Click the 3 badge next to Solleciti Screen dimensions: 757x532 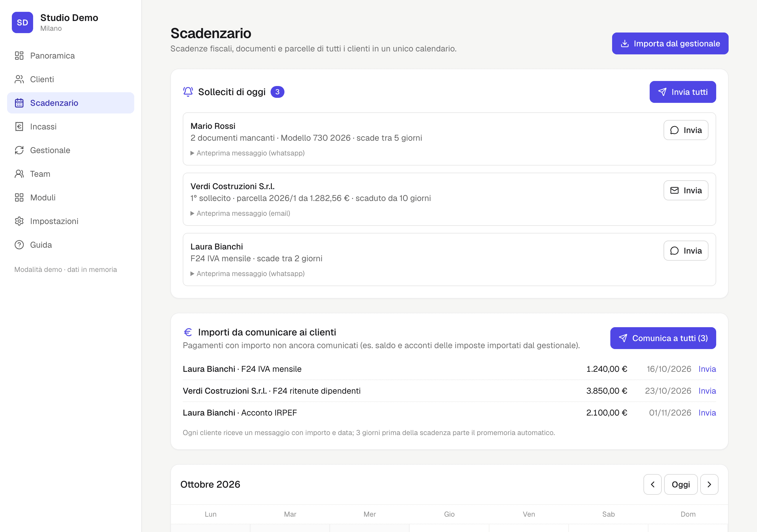click(x=277, y=92)
